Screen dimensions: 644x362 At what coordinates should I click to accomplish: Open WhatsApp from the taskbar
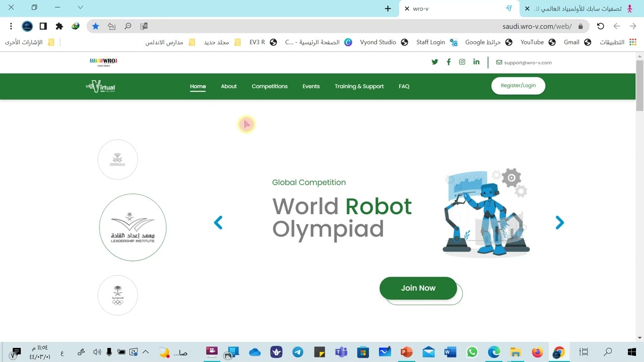click(x=472, y=352)
